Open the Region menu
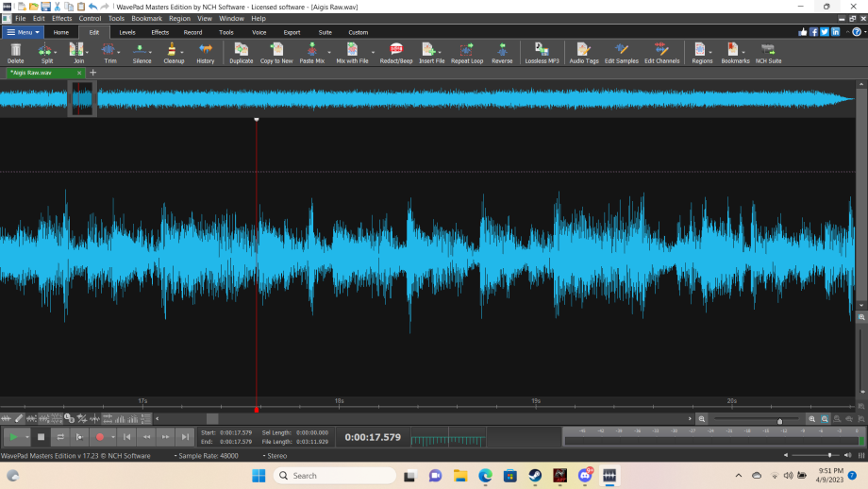The height and width of the screenshot is (489, 868). tap(179, 18)
